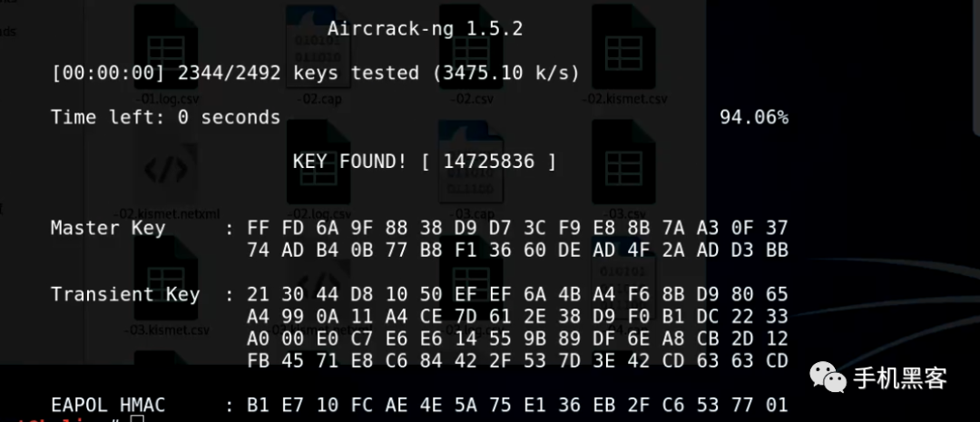Click the Aircrack-ng 1.5.2 title line
This screenshot has height=422, width=980.
click(x=425, y=29)
